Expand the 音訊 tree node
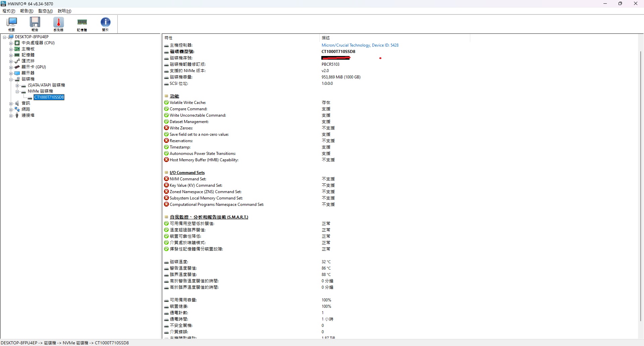Screen dimensions: 644x346 tap(11, 104)
